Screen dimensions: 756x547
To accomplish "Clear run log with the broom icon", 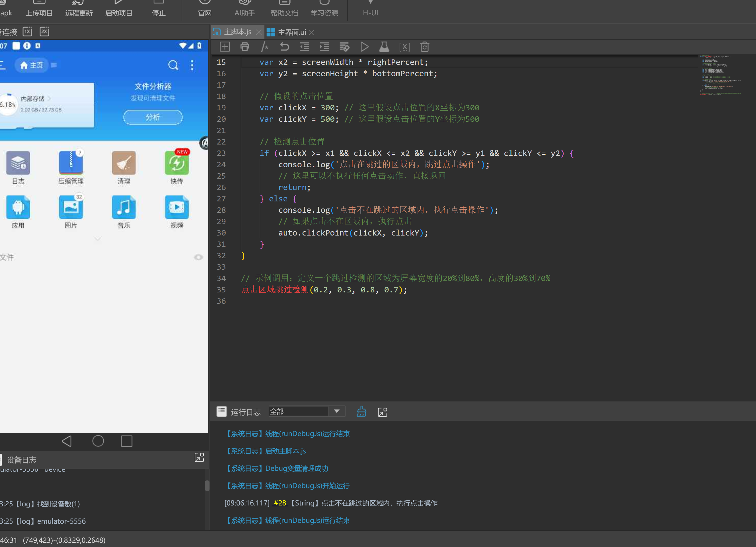I will pyautogui.click(x=361, y=412).
